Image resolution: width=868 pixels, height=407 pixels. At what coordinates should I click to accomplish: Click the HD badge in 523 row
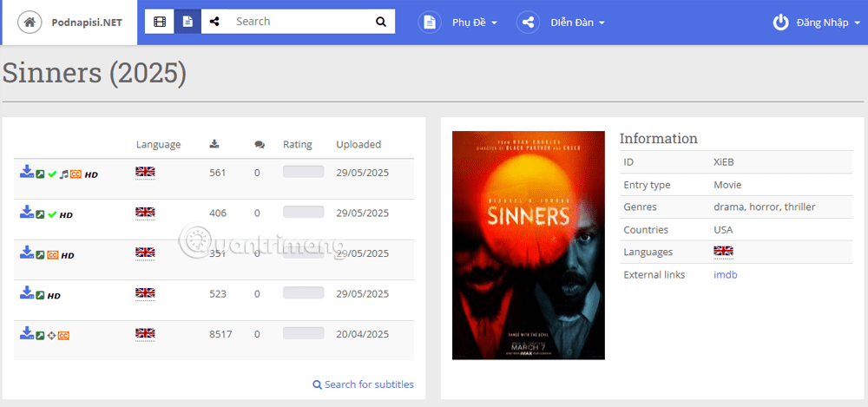(x=54, y=296)
